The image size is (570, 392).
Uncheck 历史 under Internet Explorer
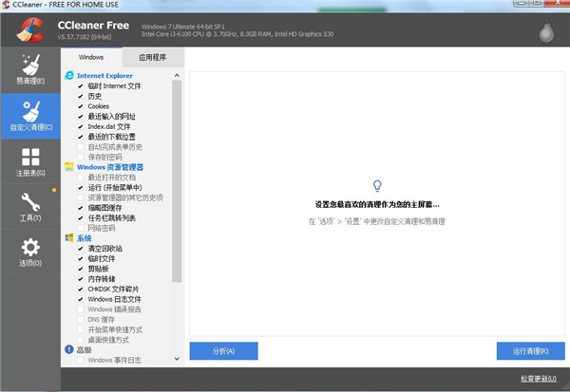point(81,96)
